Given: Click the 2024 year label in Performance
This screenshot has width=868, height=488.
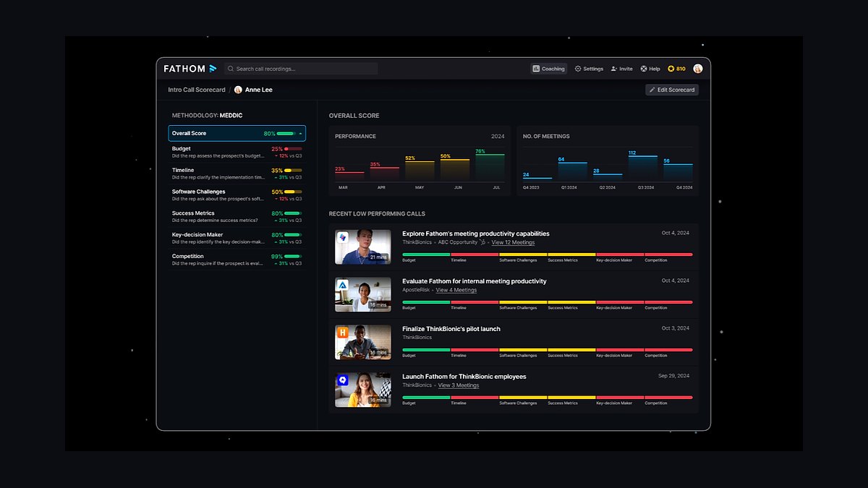Looking at the screenshot, I should point(498,136).
